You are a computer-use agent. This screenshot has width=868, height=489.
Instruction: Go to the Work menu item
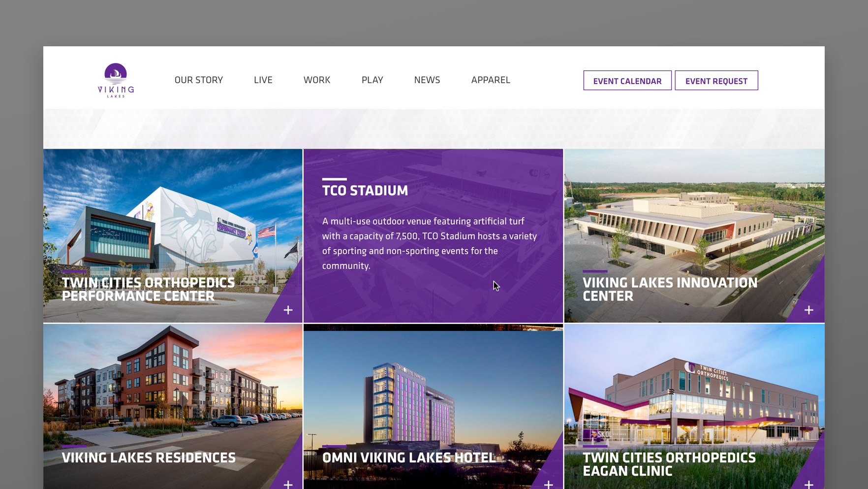[317, 80]
